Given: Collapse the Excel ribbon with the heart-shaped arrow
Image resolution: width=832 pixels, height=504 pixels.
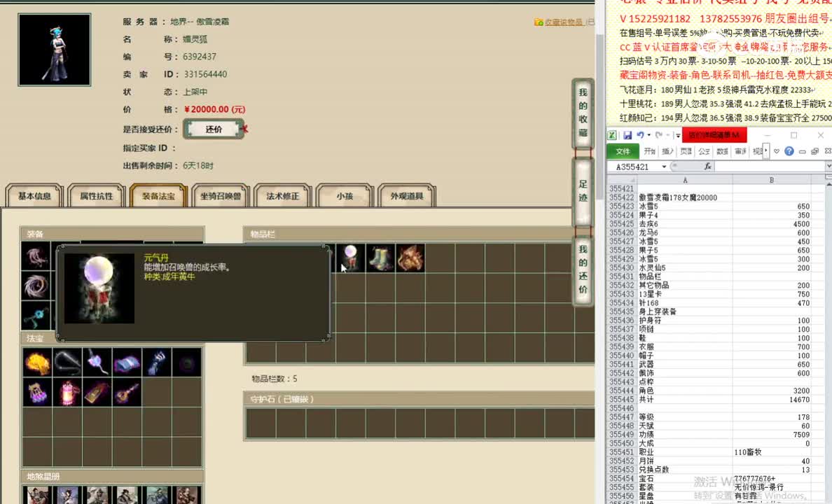Looking at the screenshot, I should 776,151.
